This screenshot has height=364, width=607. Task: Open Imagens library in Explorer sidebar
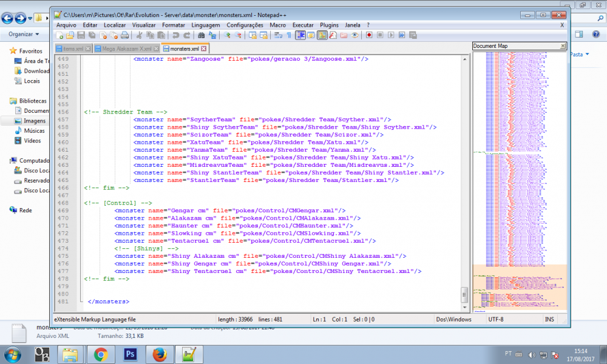(30, 121)
